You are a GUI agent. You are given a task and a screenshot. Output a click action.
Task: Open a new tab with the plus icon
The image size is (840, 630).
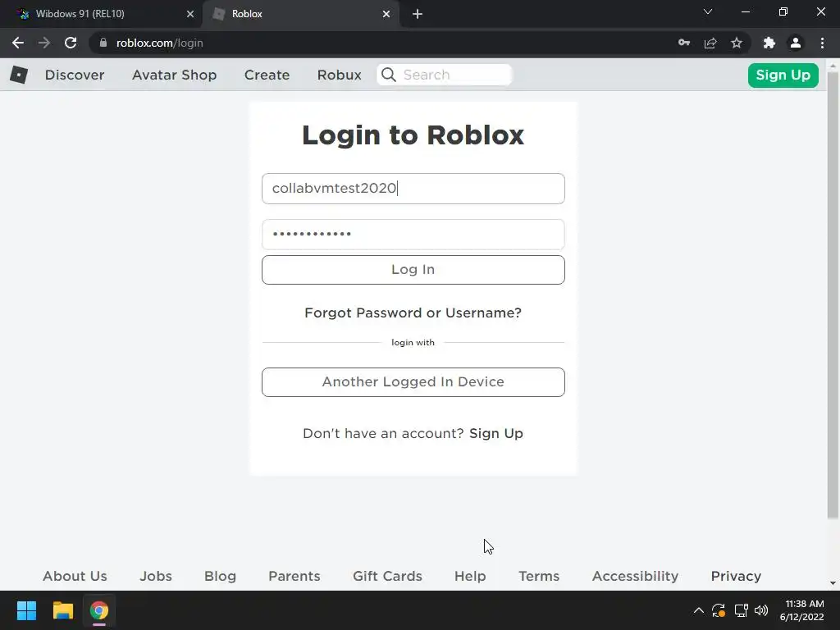pyautogui.click(x=418, y=14)
